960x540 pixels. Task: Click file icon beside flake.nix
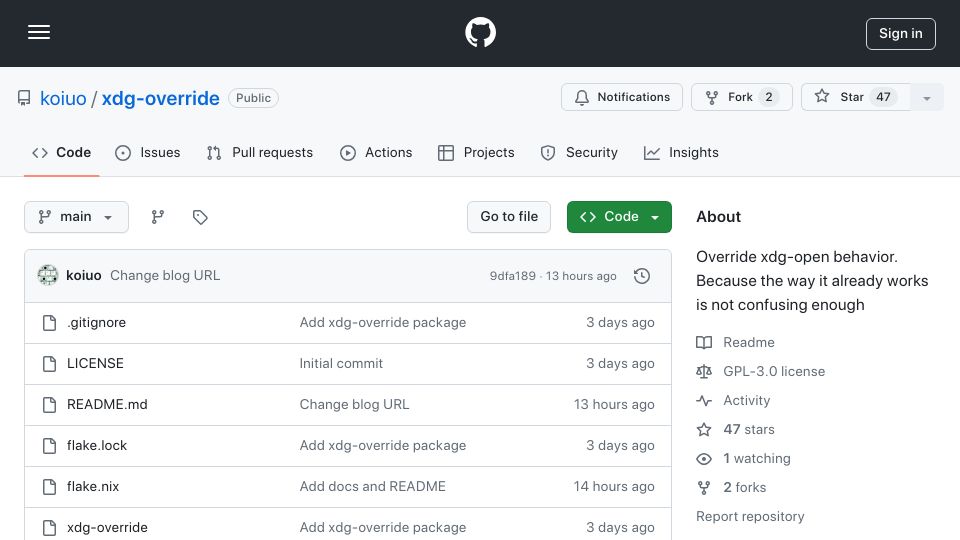(50, 487)
